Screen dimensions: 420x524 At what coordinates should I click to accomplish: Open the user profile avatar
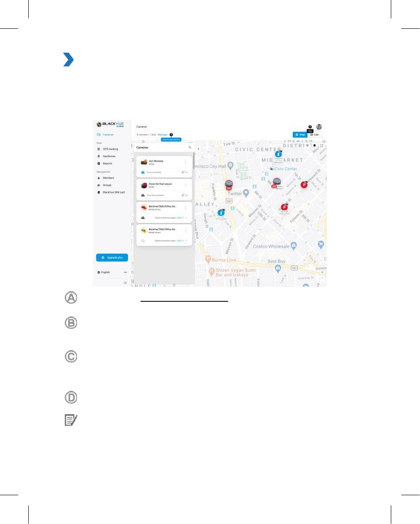click(319, 127)
